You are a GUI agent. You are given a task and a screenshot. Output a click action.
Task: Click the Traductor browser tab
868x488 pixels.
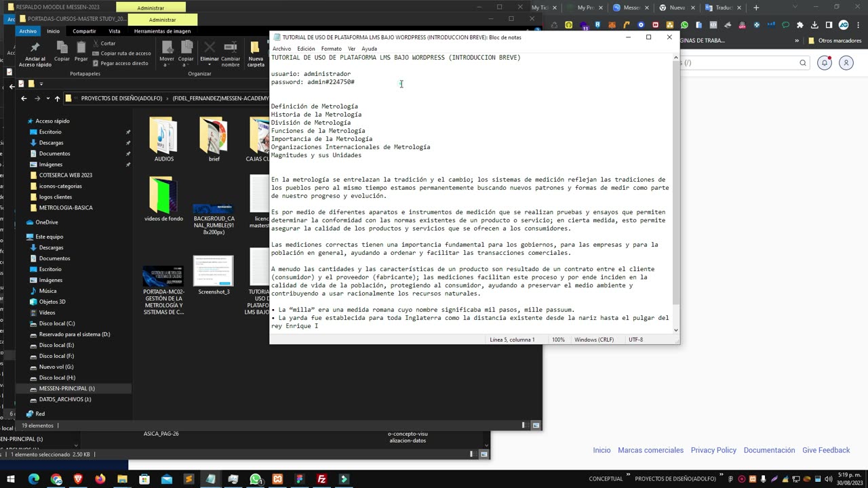[724, 7]
